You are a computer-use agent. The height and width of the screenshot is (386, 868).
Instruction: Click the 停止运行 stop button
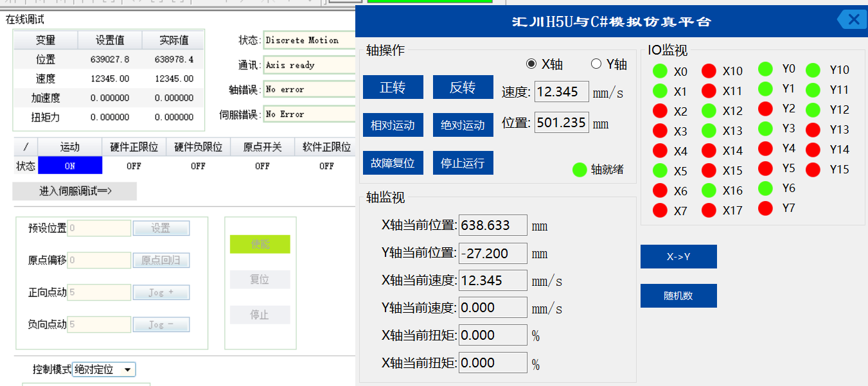[463, 162]
